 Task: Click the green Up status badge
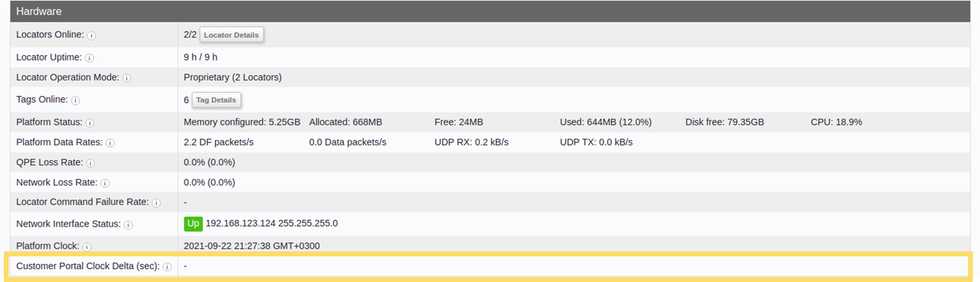193,223
